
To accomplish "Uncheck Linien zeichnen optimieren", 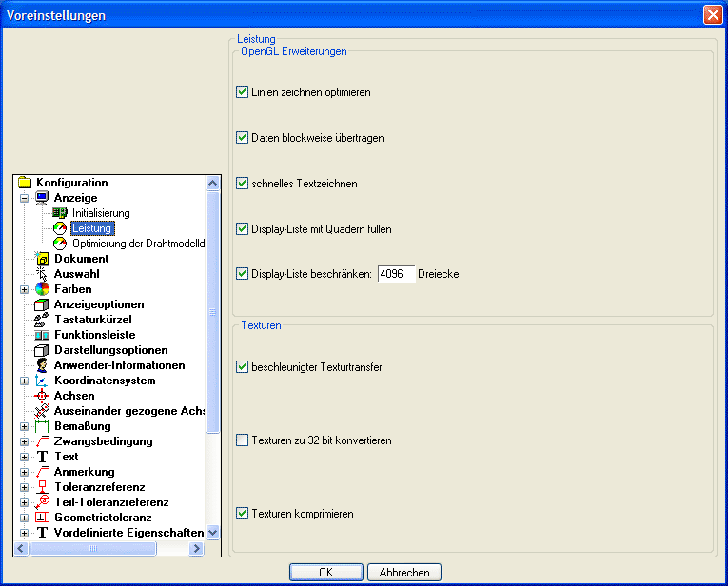I will pos(242,92).
